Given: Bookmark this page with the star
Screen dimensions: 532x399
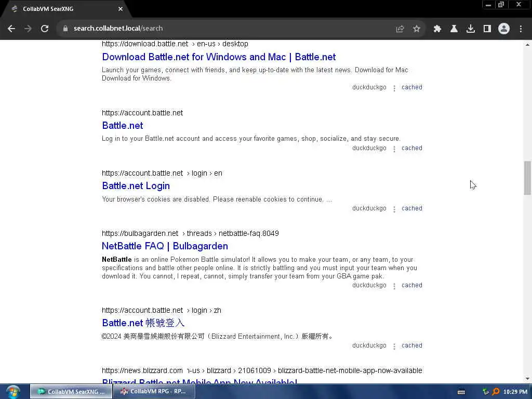Looking at the screenshot, I should pyautogui.click(x=417, y=29).
